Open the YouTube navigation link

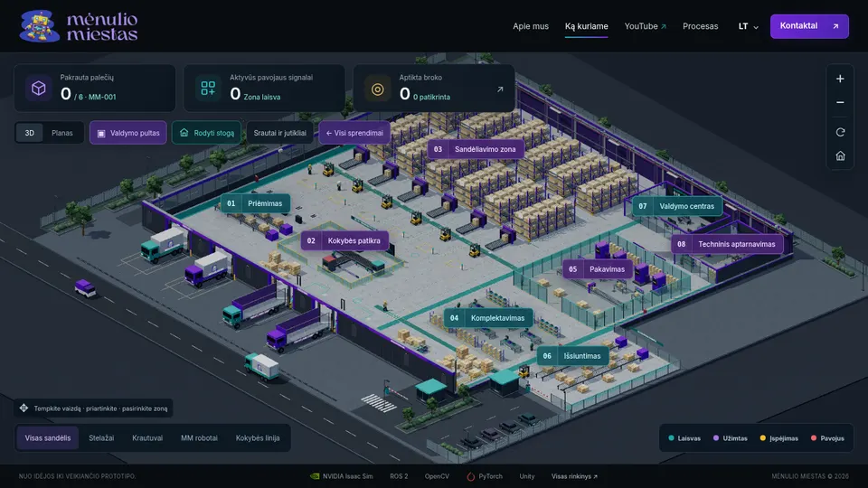pos(645,26)
